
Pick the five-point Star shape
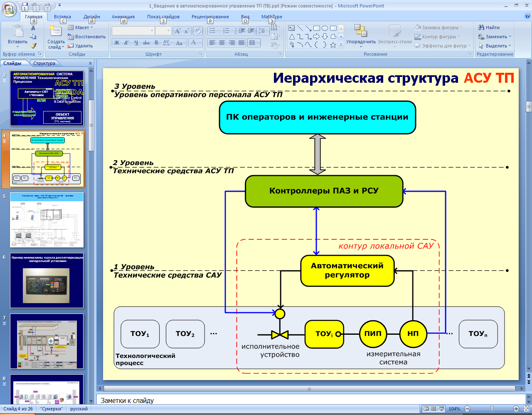pos(333,45)
